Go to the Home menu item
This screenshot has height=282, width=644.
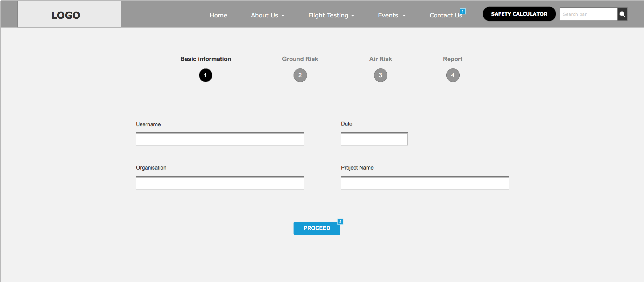tap(218, 15)
